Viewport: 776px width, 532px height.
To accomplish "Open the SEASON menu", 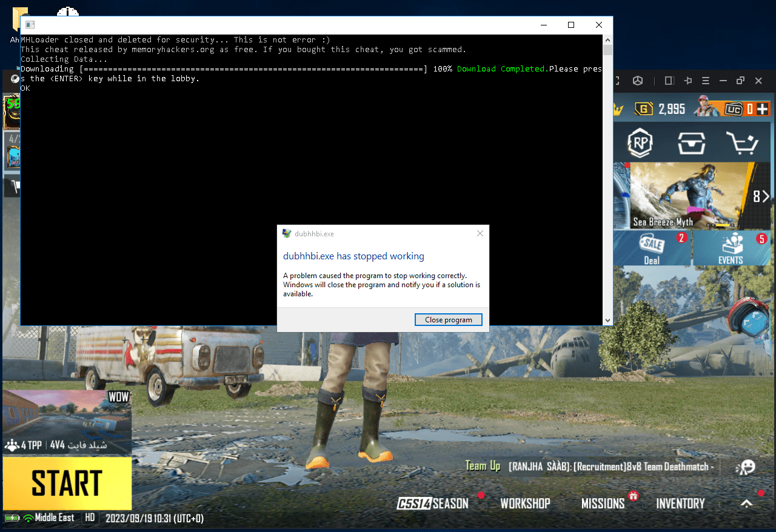I will [433, 504].
